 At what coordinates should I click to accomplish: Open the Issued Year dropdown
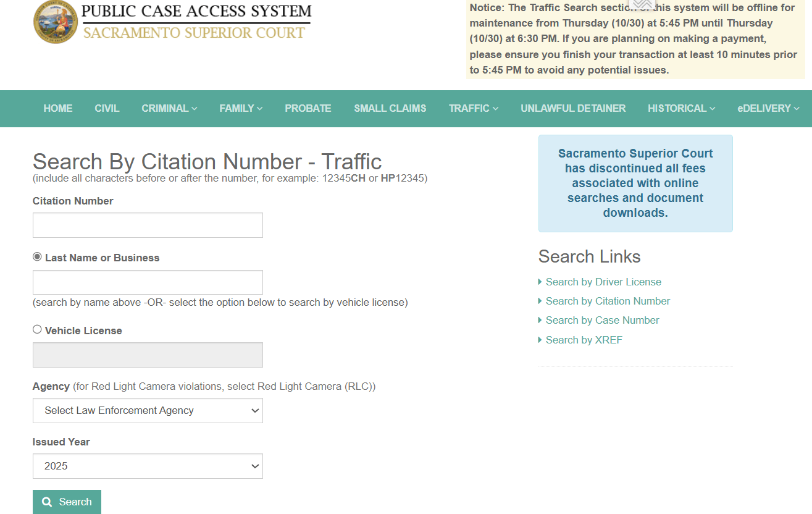click(x=148, y=466)
